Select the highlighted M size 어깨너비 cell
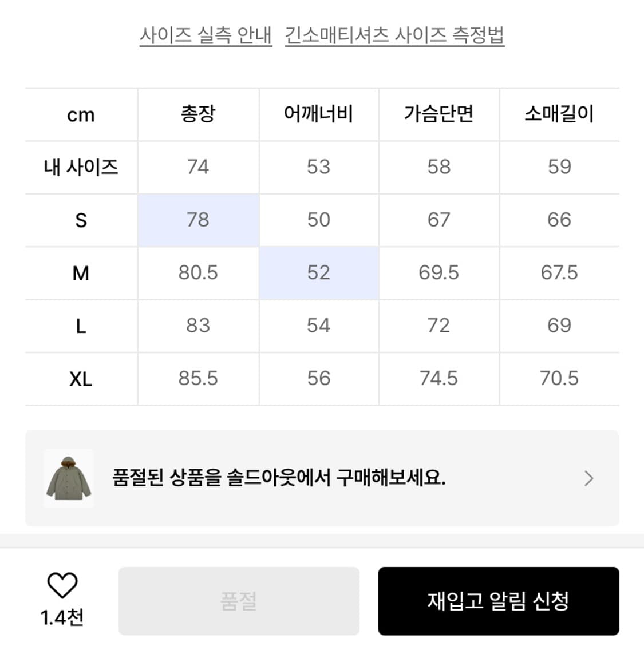Image resolution: width=644 pixels, height=654 pixels. [319, 273]
